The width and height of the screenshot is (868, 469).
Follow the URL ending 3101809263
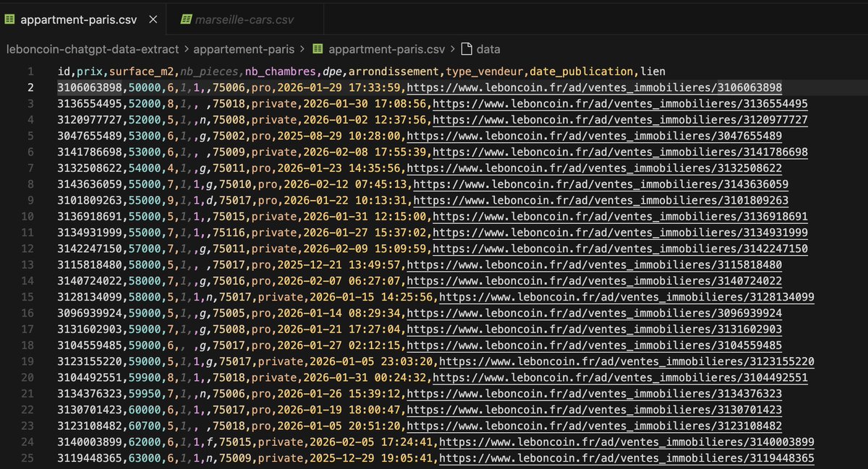[601, 200]
